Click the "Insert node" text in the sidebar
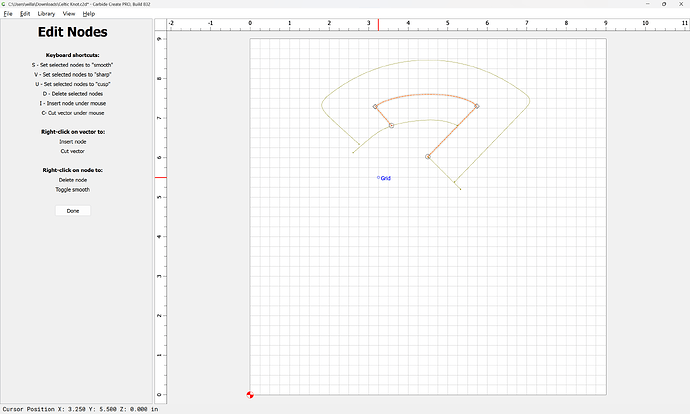The height and width of the screenshot is (414, 690). [73, 141]
